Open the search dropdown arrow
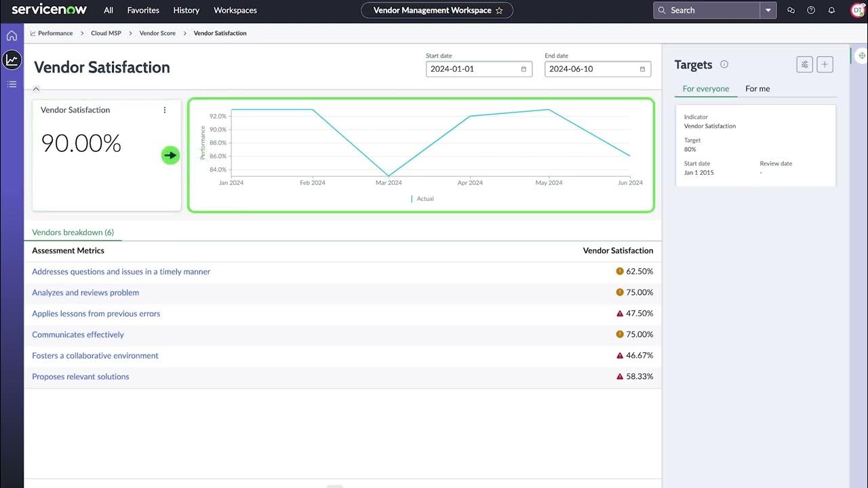This screenshot has height=488, width=868. (768, 10)
